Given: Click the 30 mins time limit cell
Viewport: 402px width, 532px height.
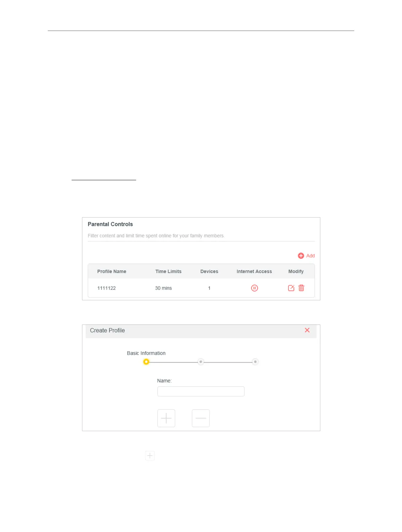Looking at the screenshot, I should pyautogui.click(x=163, y=288).
